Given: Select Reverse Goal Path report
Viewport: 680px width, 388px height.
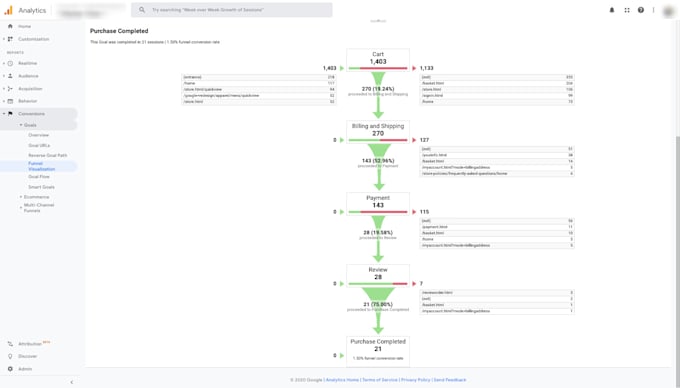Looking at the screenshot, I should pos(48,155).
